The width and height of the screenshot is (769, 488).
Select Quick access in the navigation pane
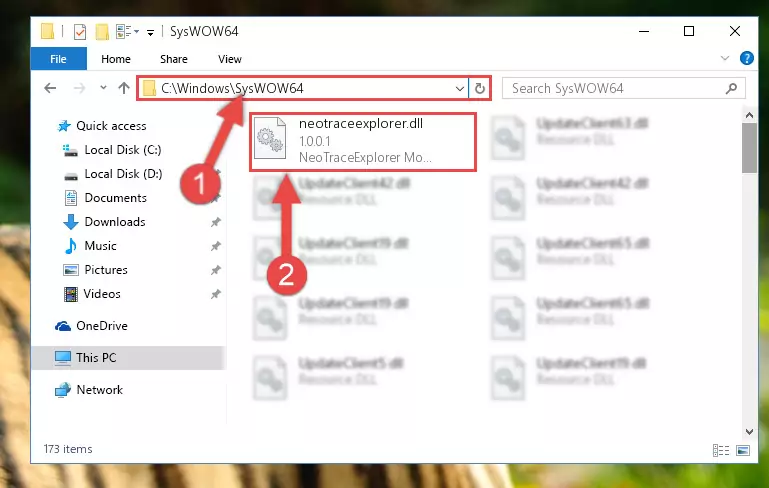pyautogui.click(x=103, y=126)
